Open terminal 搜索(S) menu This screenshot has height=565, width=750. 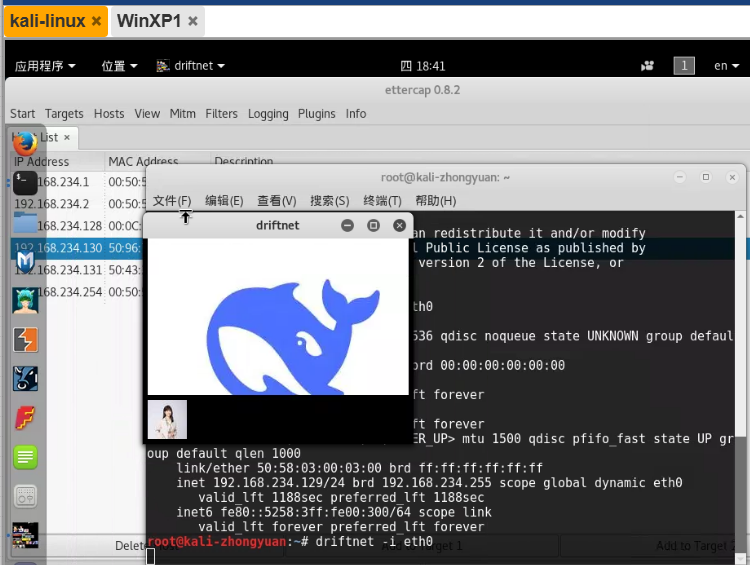point(330,201)
